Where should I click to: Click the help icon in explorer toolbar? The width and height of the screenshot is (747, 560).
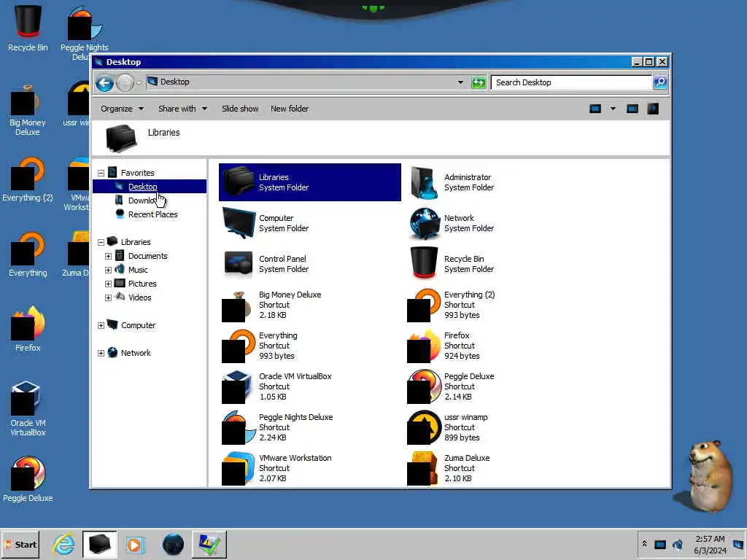click(653, 109)
